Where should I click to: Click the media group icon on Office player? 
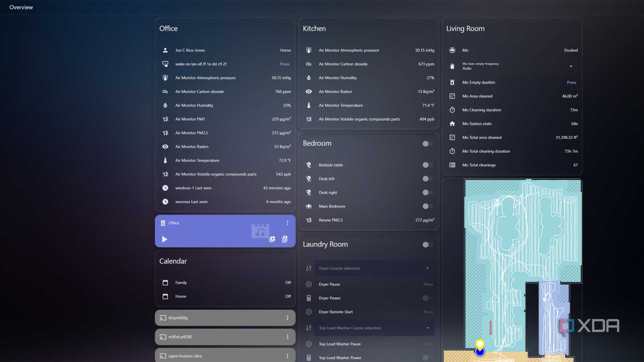click(x=285, y=239)
